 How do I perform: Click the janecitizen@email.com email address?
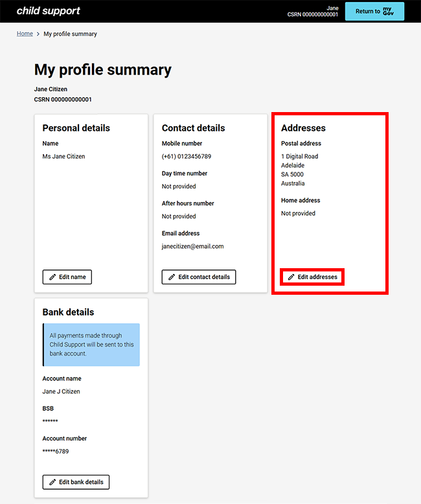[192, 246]
